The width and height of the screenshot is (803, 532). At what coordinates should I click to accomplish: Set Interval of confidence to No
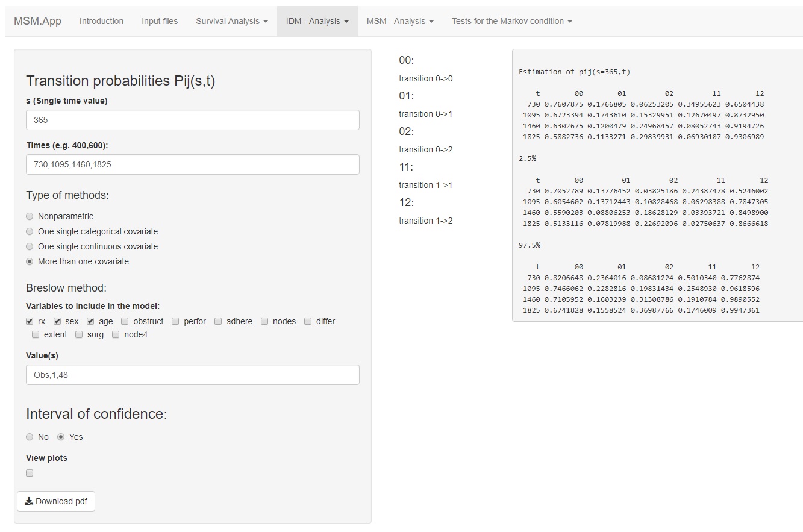(x=30, y=437)
